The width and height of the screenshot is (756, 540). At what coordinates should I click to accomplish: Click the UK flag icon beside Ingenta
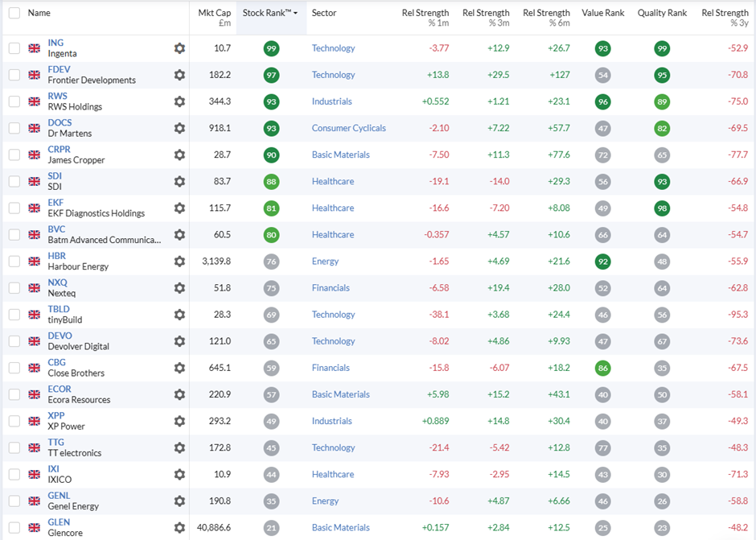[35, 48]
